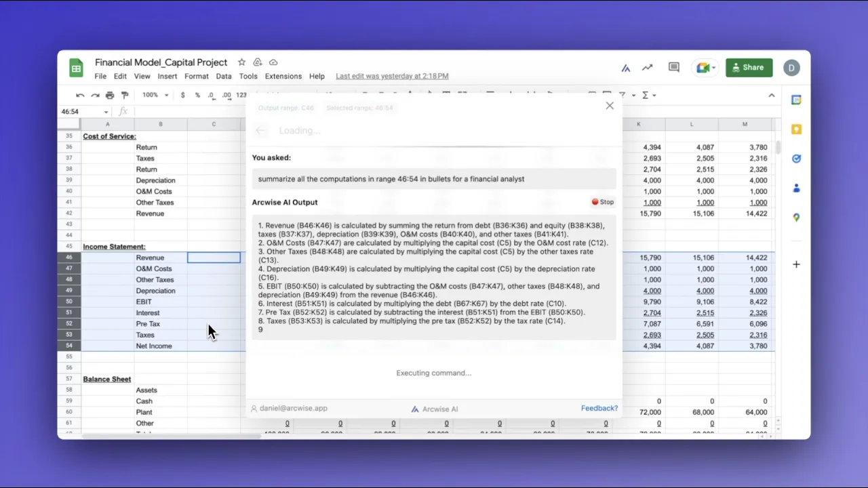The image size is (868, 488).
Task: Open the 123 number format dropdown
Action: tap(241, 95)
